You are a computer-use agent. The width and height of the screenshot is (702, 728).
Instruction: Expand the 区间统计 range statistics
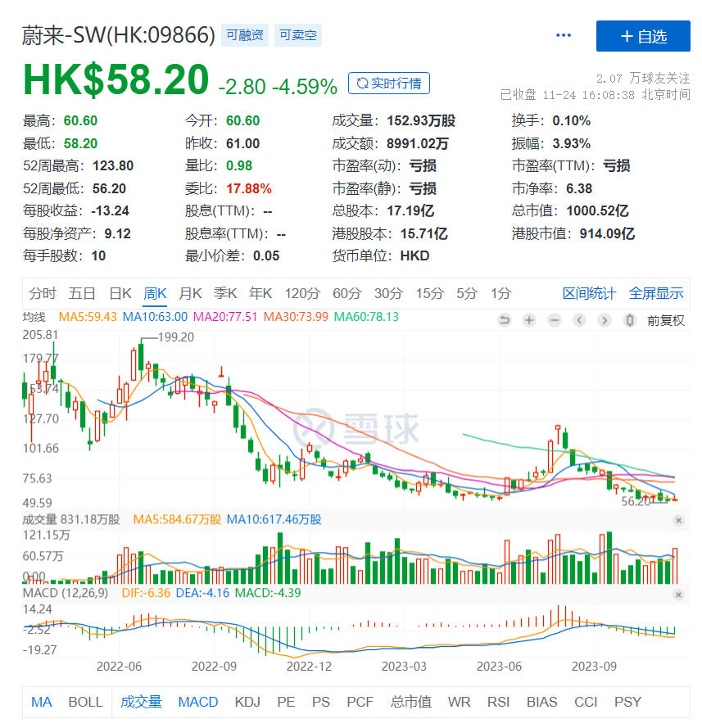tap(589, 293)
